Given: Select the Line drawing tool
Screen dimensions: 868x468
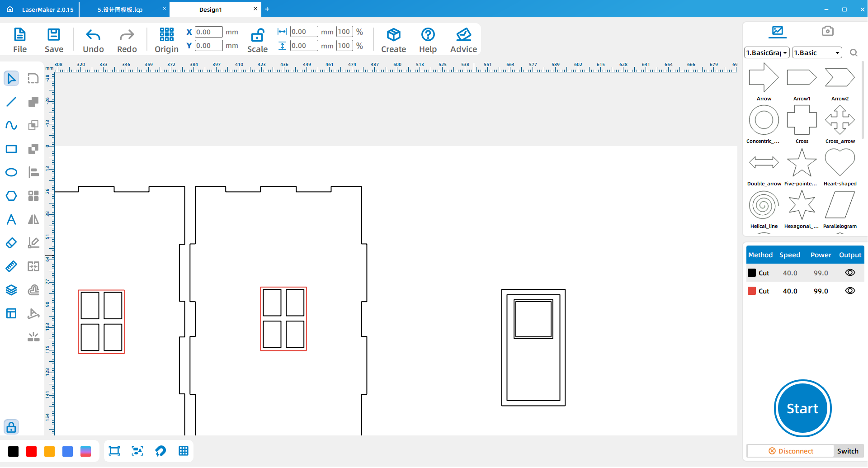Looking at the screenshot, I should [x=11, y=102].
